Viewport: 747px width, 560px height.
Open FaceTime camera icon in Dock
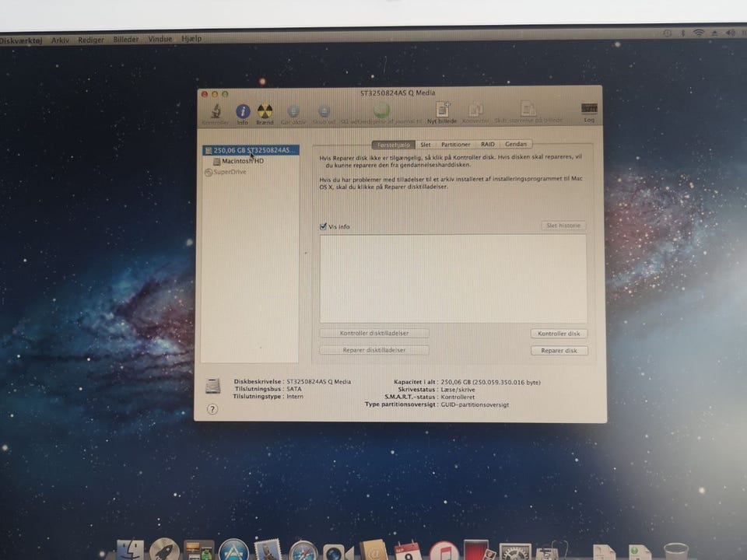338,552
